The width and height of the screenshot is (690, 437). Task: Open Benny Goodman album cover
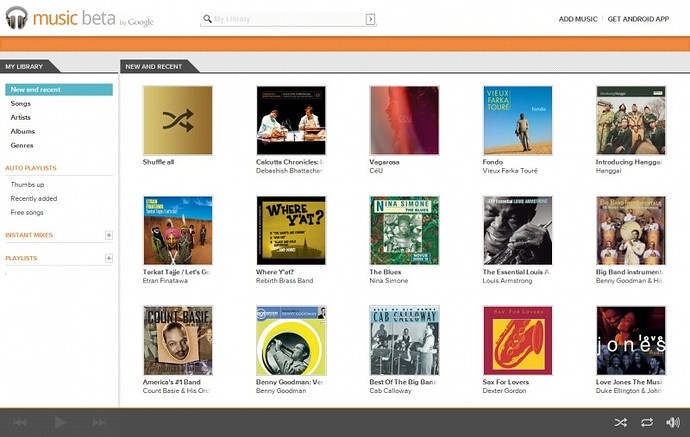click(x=291, y=341)
